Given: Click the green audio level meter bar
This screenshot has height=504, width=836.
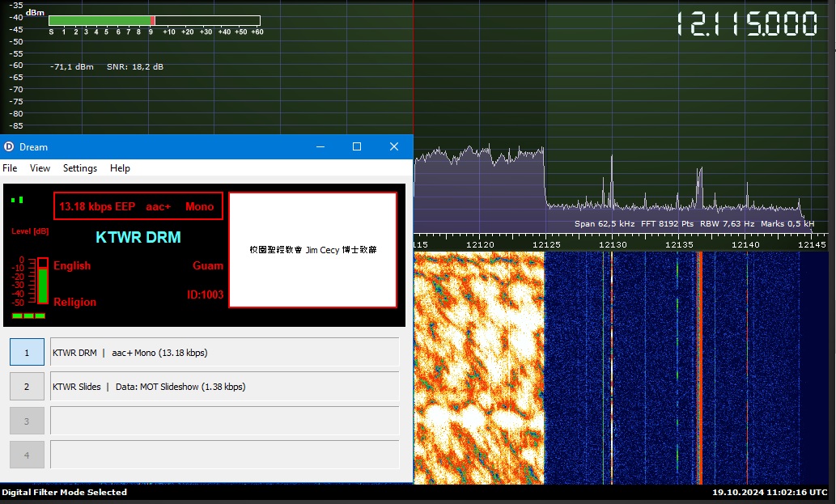Looking at the screenshot, I should (x=43, y=282).
